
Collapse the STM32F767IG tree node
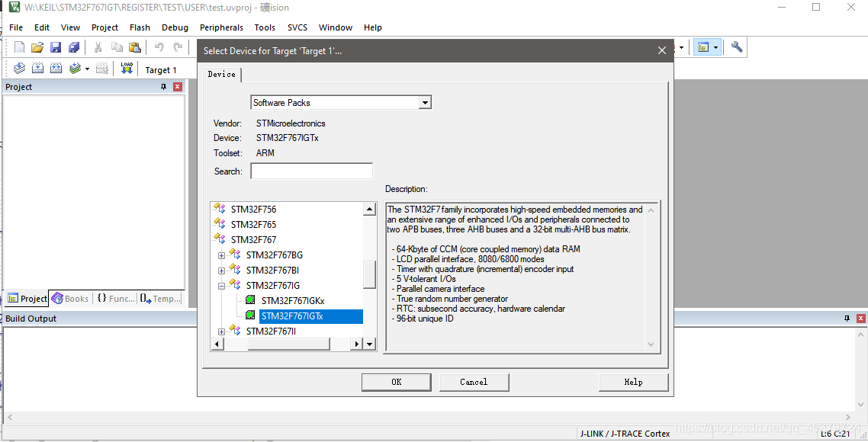(221, 286)
